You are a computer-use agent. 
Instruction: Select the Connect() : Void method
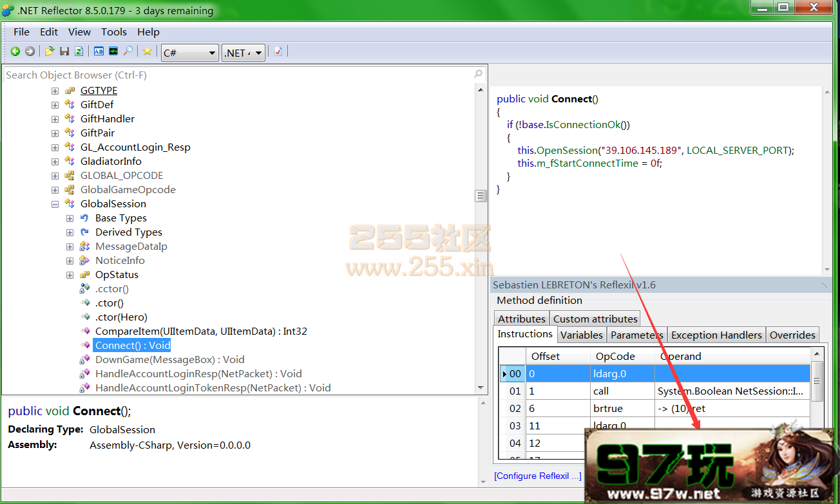tap(132, 345)
